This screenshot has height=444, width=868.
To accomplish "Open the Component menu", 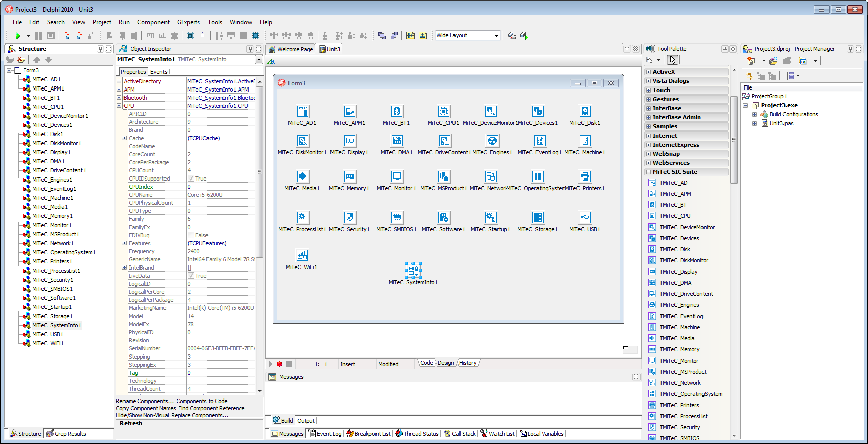I will click(x=153, y=22).
